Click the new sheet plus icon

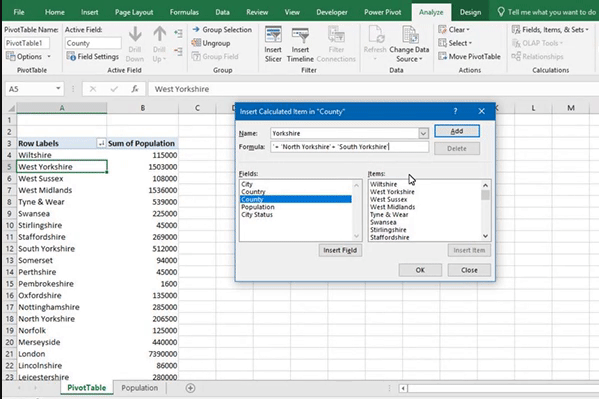coord(190,388)
